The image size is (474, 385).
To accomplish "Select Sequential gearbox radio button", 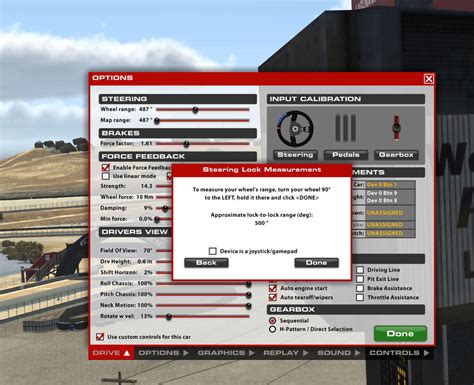I will [x=272, y=320].
